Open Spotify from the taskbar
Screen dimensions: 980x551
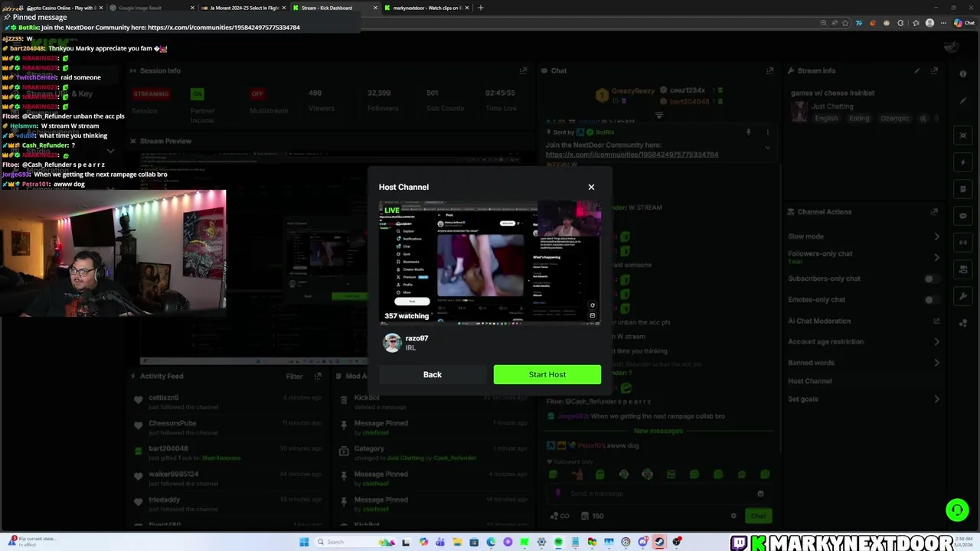(x=558, y=542)
